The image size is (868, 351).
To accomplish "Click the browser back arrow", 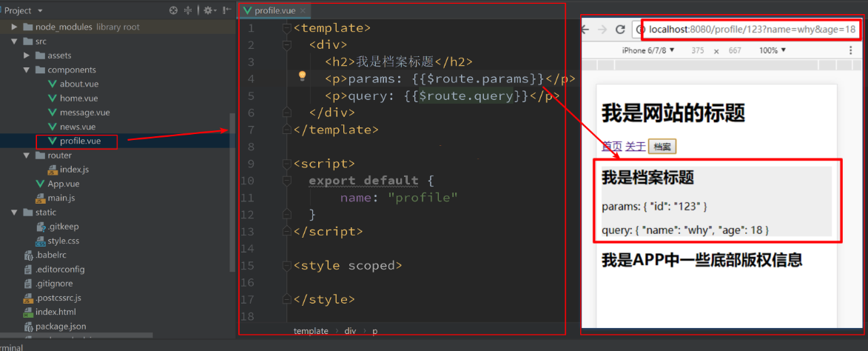I will pos(585,30).
